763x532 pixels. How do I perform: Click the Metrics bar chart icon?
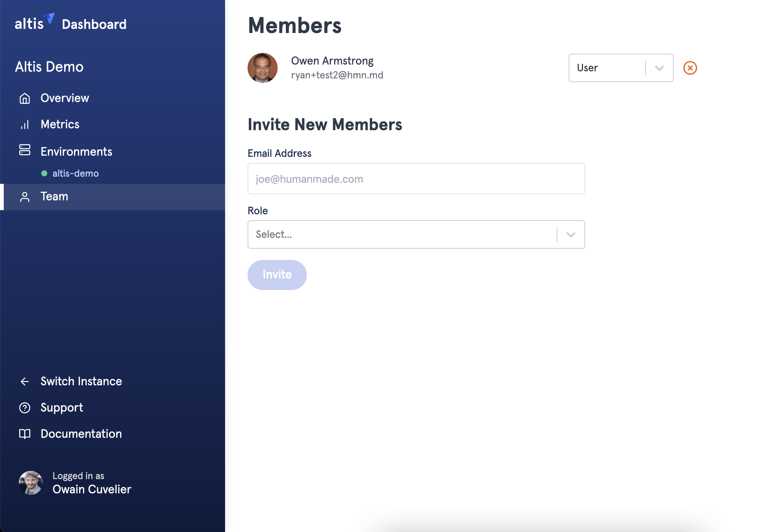click(x=25, y=125)
